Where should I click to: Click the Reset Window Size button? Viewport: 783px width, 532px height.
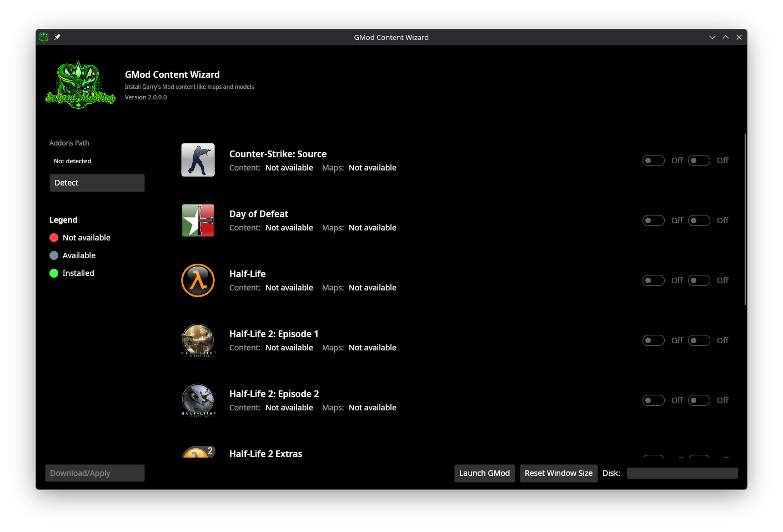click(559, 473)
